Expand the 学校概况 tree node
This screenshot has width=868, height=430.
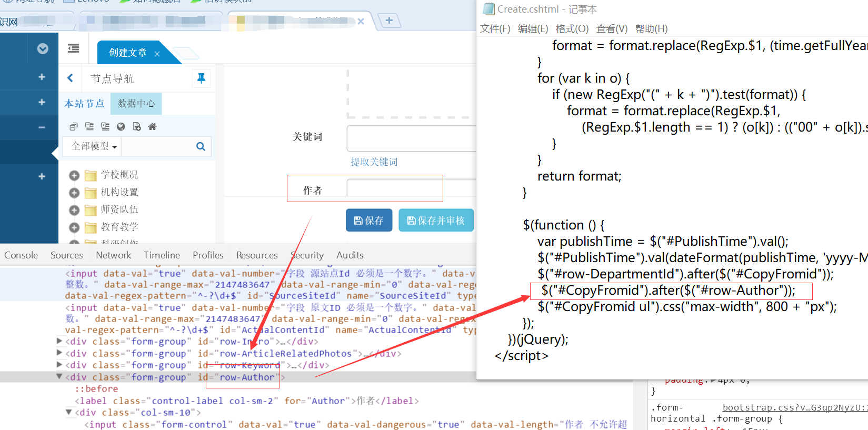click(74, 175)
